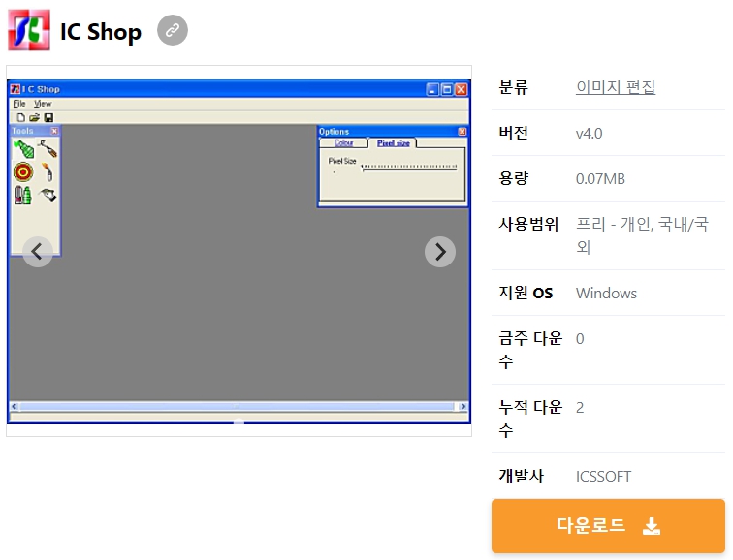The image size is (733, 560).
Task: Switch to the Pixel size tab
Action: click(x=393, y=143)
